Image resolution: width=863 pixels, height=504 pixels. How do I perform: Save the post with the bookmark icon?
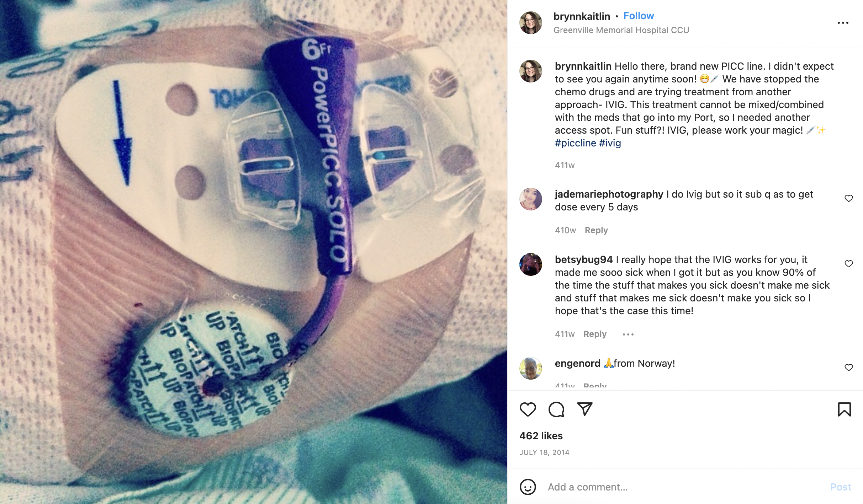(844, 409)
